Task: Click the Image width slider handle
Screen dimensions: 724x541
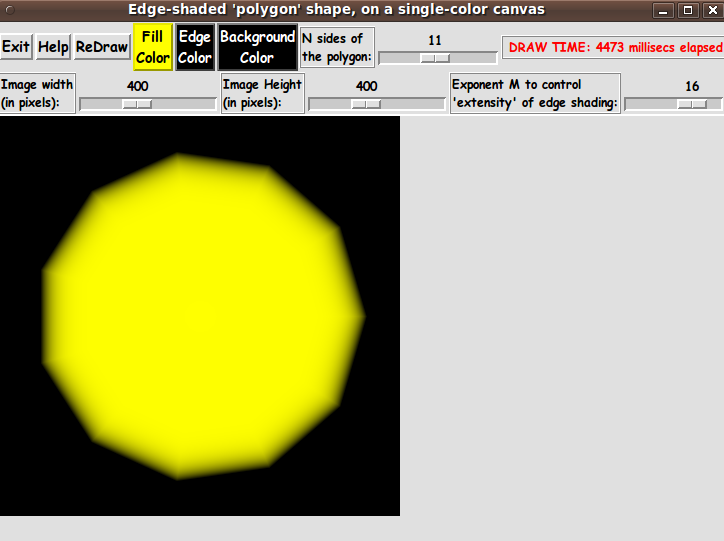Action: click(x=137, y=104)
